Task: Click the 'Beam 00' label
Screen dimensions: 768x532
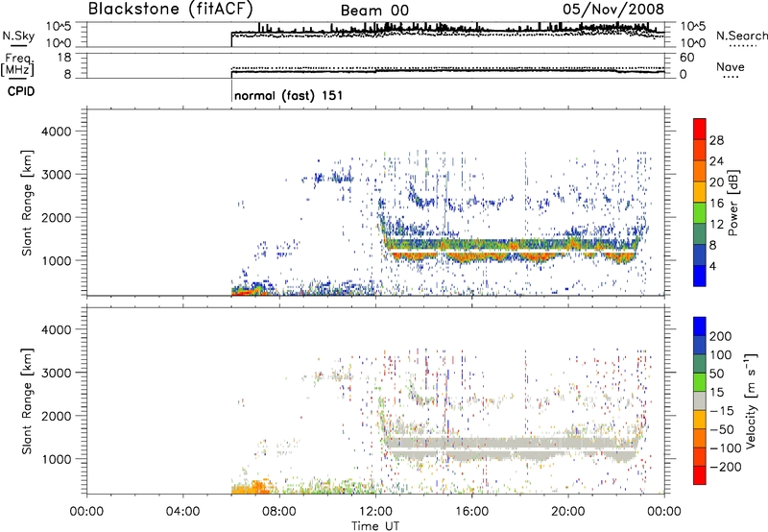Action: coord(374,11)
